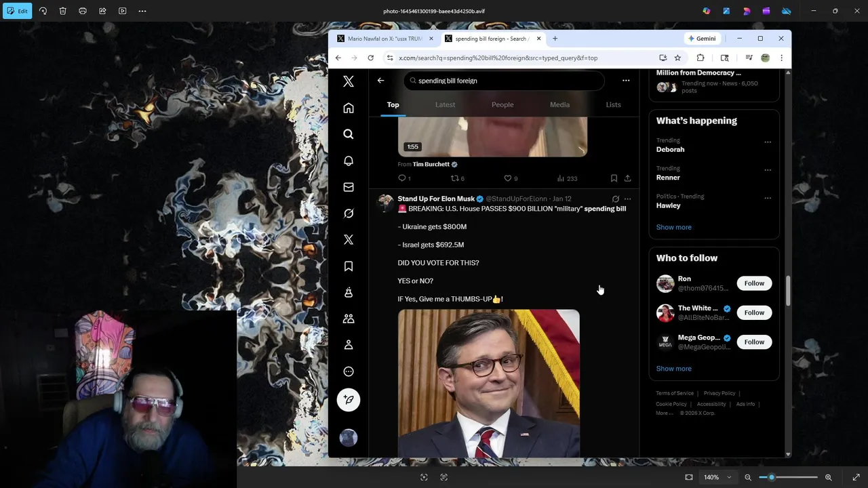Image resolution: width=868 pixels, height=488 pixels.
Task: Adjust the Photos zoom slider handle
Action: (772, 477)
